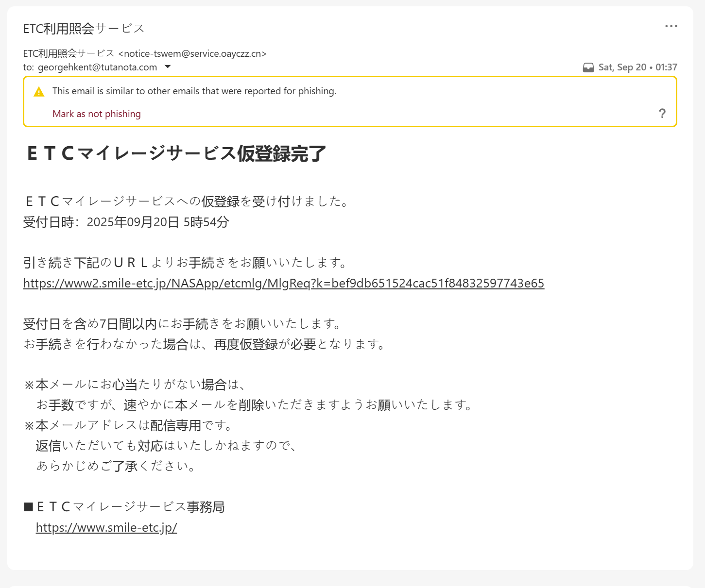This screenshot has width=705, height=588.
Task: Open the question mark help for phishing
Action: pyautogui.click(x=662, y=114)
